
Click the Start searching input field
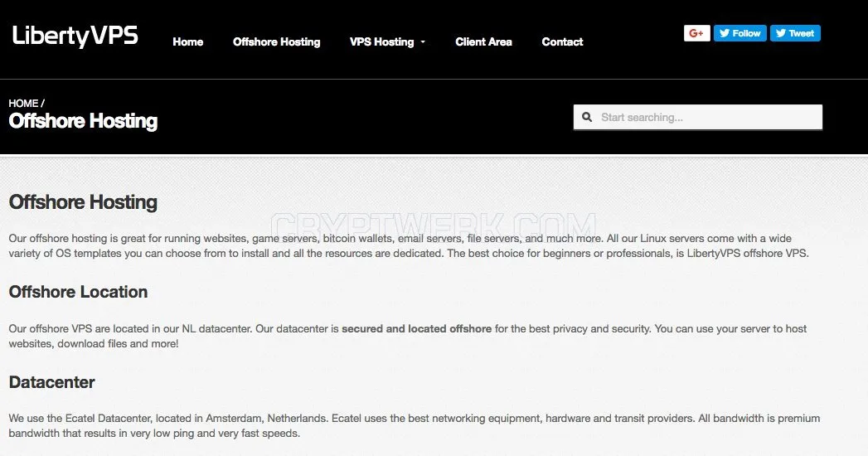[x=697, y=118]
